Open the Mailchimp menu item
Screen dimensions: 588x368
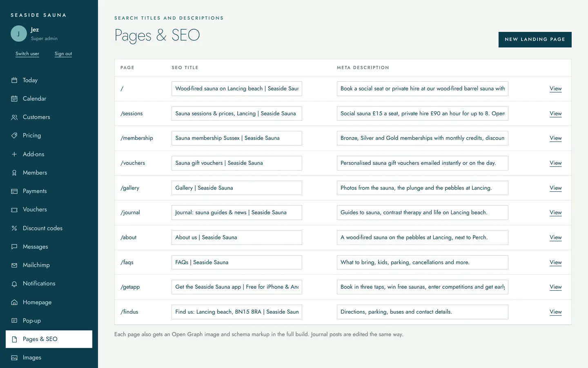tap(49, 265)
